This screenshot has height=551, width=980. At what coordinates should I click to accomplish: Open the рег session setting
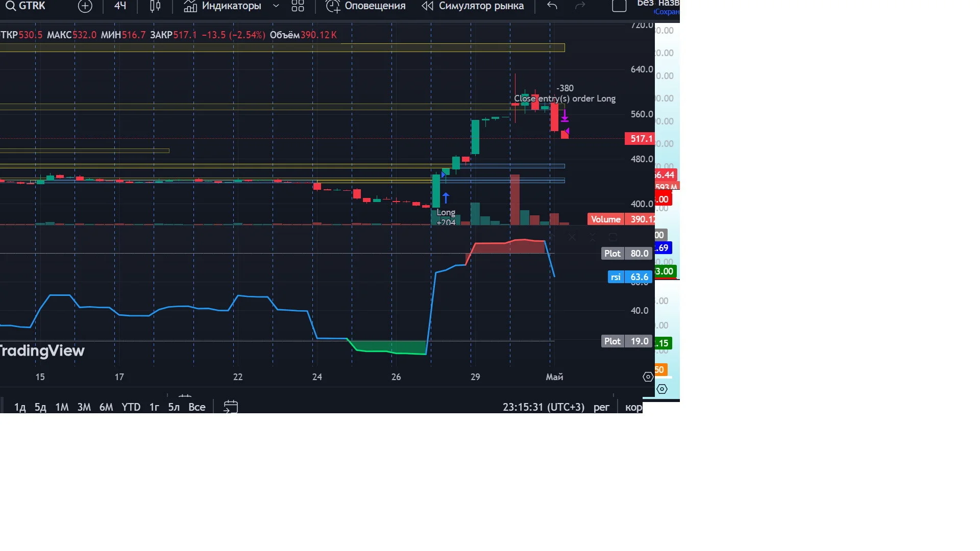(601, 407)
